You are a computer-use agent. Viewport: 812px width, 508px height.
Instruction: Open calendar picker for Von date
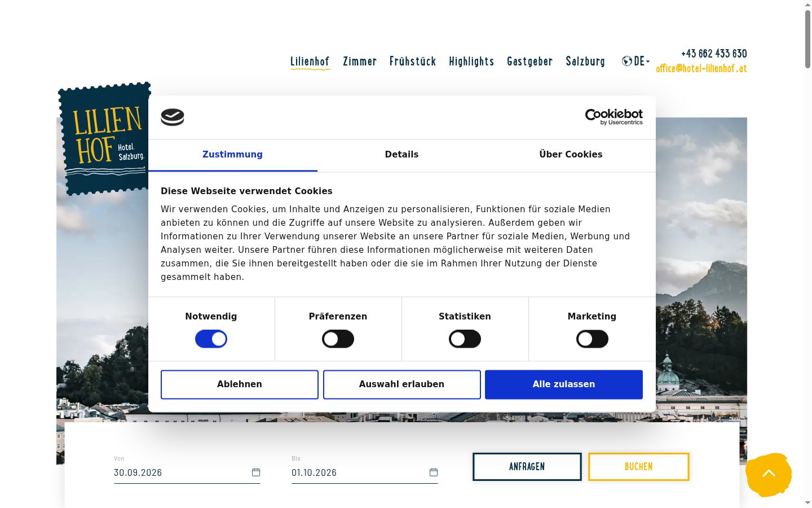[x=256, y=472]
